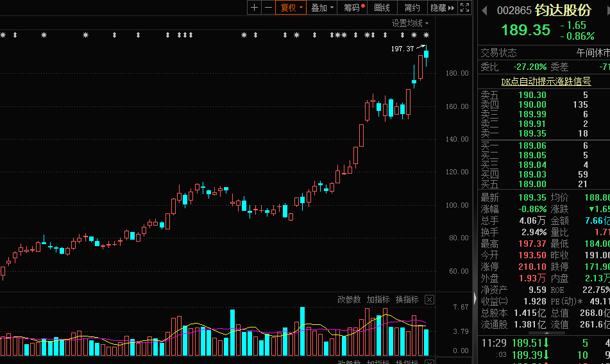Click the plus zoom-in chart button
The image size is (610, 364).
click(x=255, y=8)
